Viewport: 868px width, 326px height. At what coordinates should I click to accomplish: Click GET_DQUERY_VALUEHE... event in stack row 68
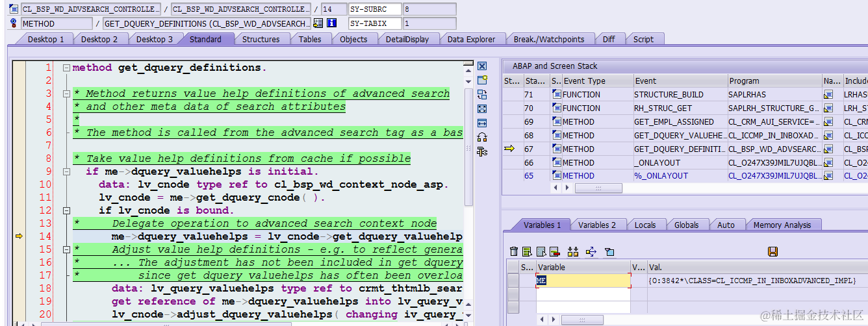coord(680,136)
